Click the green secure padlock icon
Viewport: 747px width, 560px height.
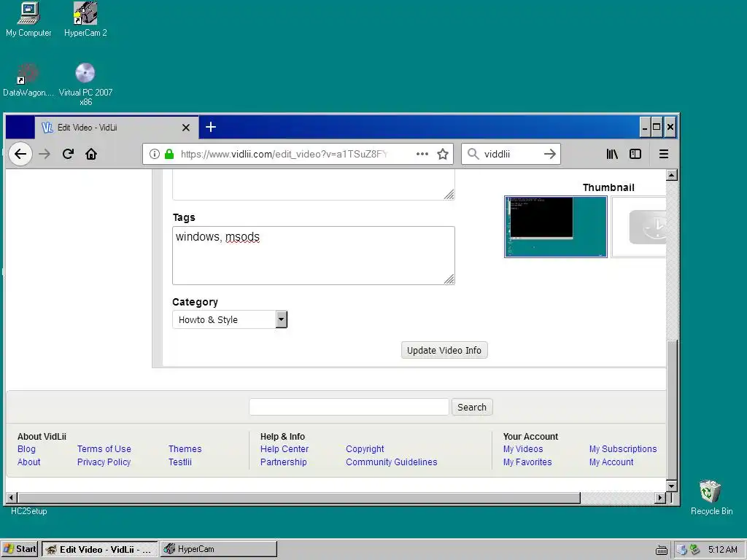(169, 154)
